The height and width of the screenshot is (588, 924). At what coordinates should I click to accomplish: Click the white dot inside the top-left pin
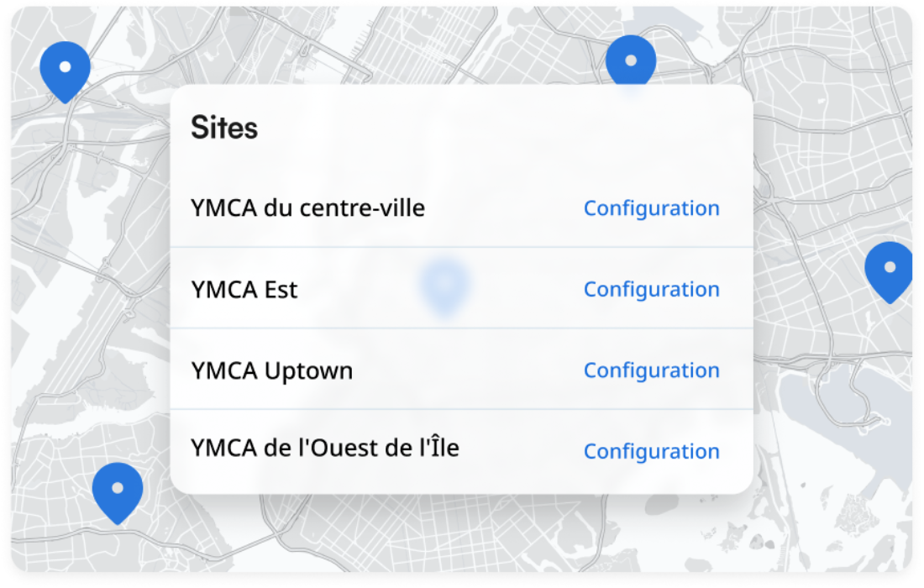click(65, 65)
